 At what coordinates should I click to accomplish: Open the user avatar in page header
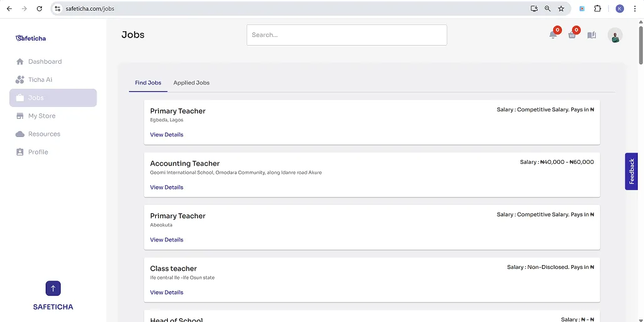pyautogui.click(x=615, y=35)
